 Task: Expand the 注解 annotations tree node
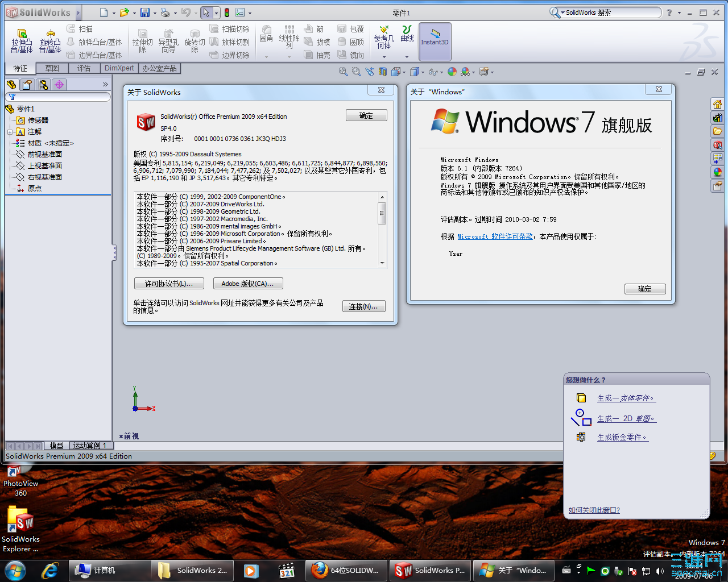coord(10,132)
